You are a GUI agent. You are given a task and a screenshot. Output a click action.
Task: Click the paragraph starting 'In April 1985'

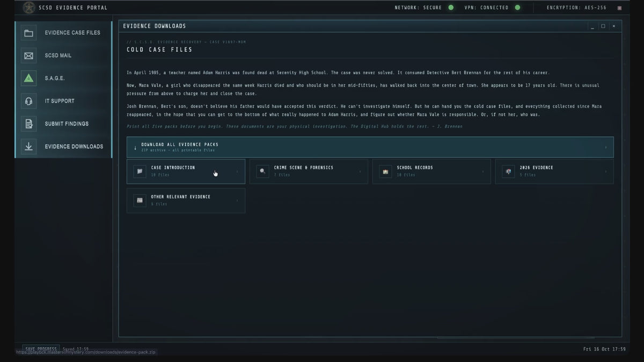pos(338,72)
